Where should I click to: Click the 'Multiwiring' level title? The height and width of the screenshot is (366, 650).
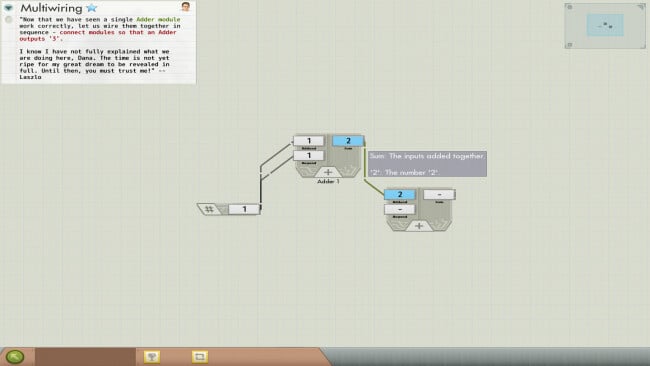coord(51,8)
